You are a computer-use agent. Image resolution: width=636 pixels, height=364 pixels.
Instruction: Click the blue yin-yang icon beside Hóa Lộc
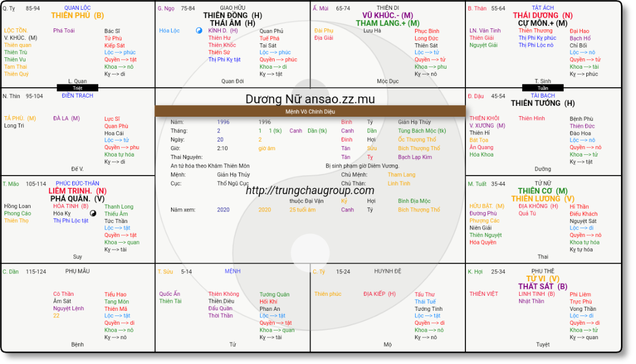coord(199,31)
